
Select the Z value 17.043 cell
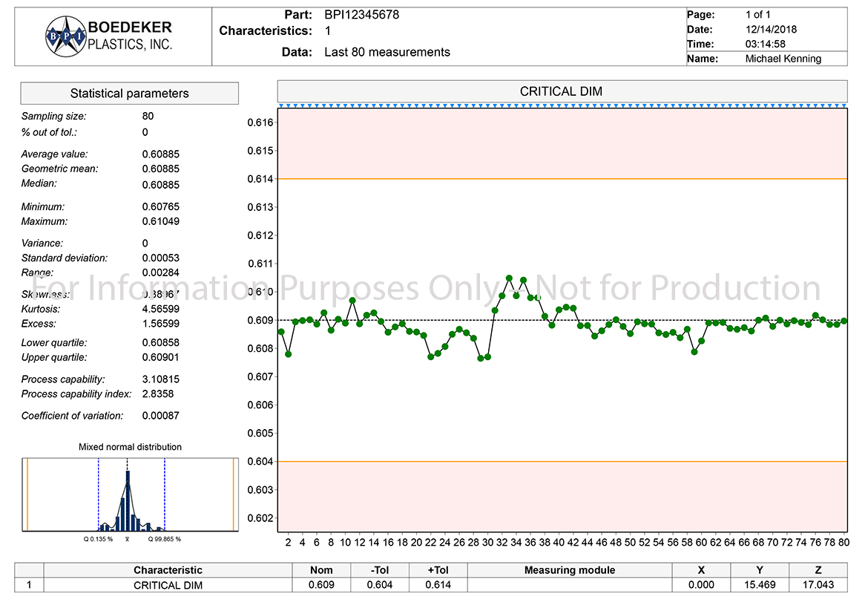(x=818, y=585)
